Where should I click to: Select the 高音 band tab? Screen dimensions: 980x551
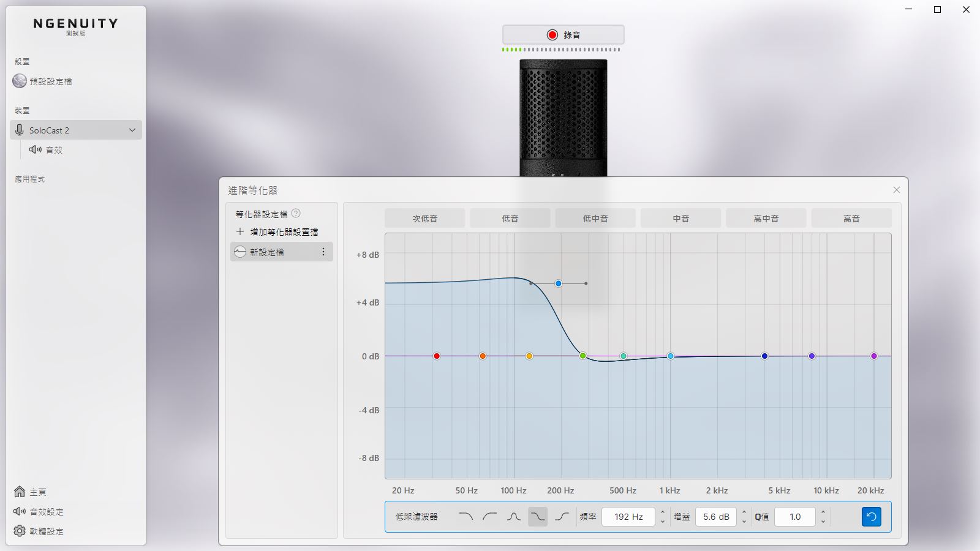(x=851, y=219)
